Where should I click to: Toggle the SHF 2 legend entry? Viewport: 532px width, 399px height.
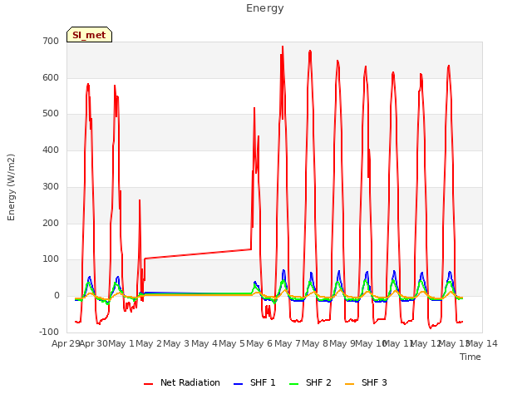pos(310,382)
